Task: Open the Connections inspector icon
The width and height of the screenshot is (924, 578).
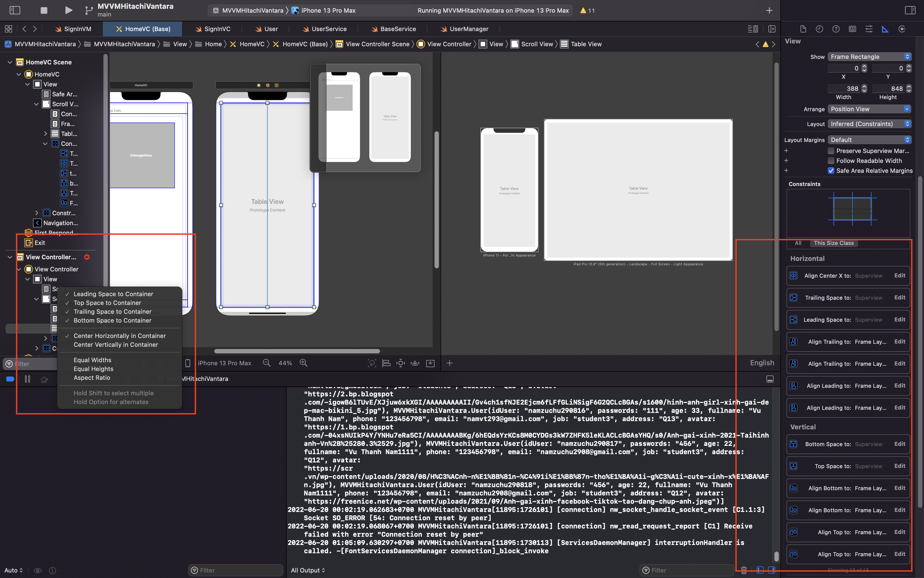Action: [x=902, y=29]
